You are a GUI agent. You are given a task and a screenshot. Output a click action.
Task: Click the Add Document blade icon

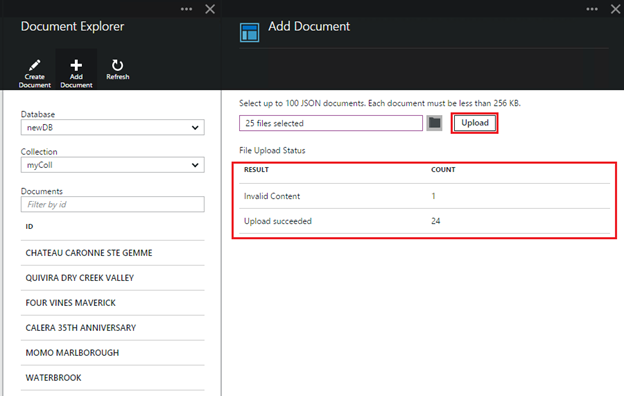[x=250, y=32]
